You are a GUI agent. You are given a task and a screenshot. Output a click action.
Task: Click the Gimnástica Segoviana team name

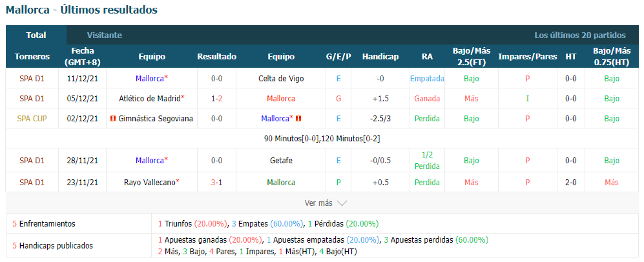click(x=156, y=119)
